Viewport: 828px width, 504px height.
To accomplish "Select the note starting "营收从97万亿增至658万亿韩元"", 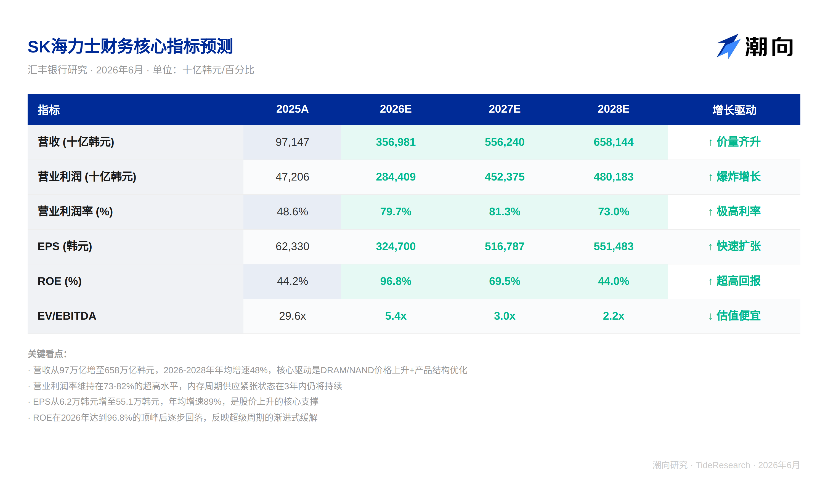I will coord(248,370).
